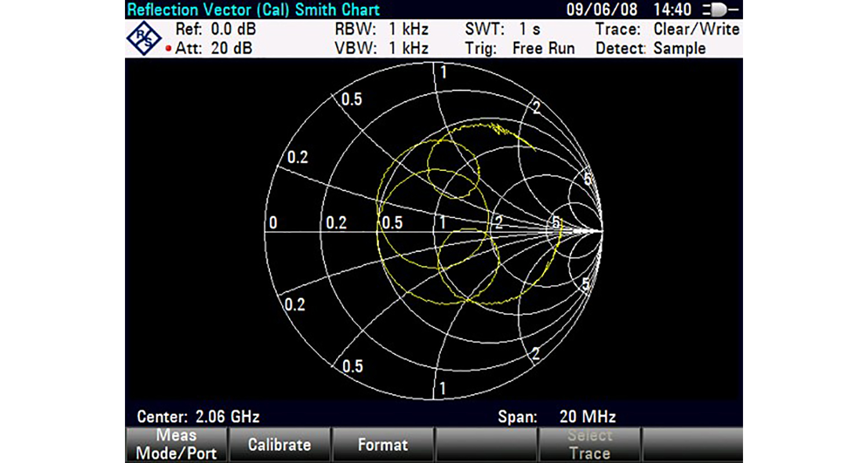Click the VBW 1 kHz setting
868x463 pixels.
[x=381, y=49]
